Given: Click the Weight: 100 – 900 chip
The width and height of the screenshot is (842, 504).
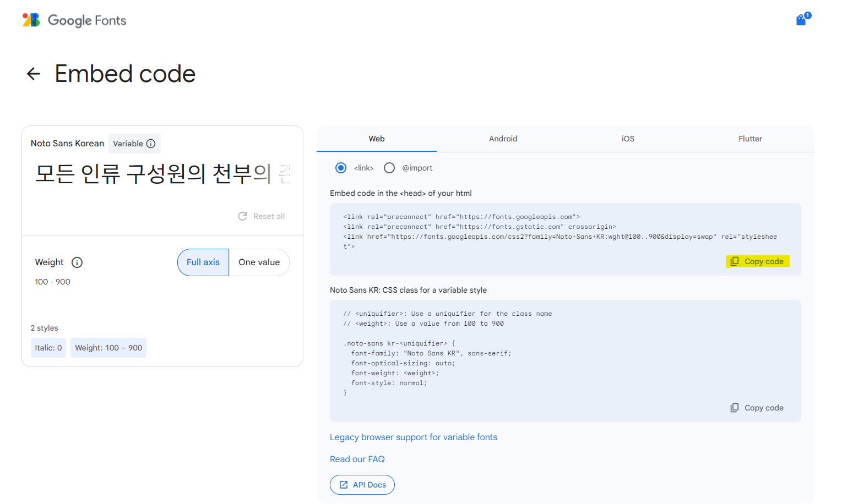Looking at the screenshot, I should point(108,348).
